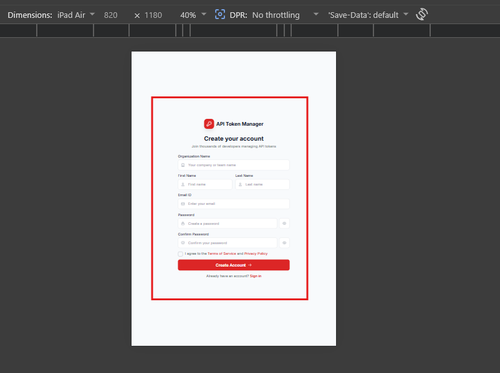The height and width of the screenshot is (373, 500).
Task: Show password in Confirm Password field
Action: point(284,243)
